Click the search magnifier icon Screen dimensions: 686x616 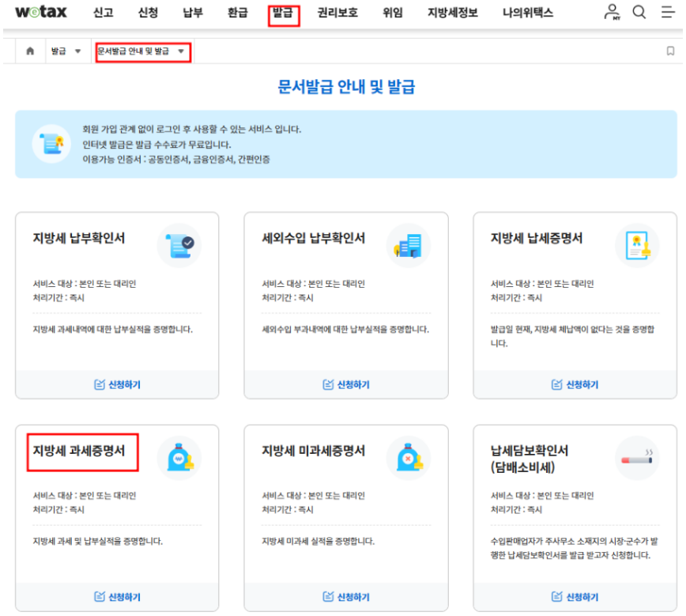tap(639, 12)
